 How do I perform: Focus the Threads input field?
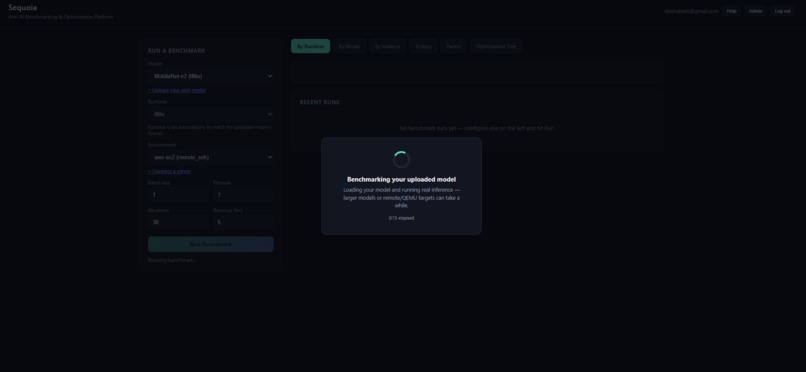(243, 195)
